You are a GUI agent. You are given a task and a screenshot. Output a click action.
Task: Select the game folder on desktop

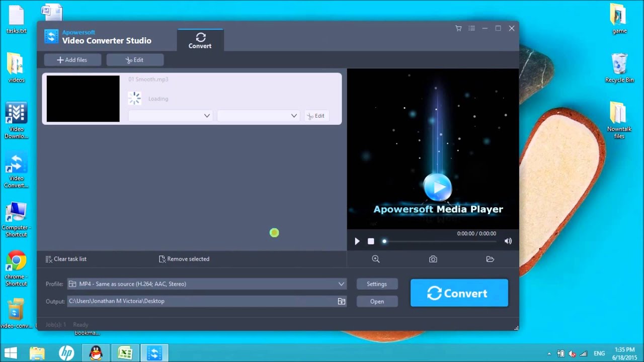tap(619, 19)
